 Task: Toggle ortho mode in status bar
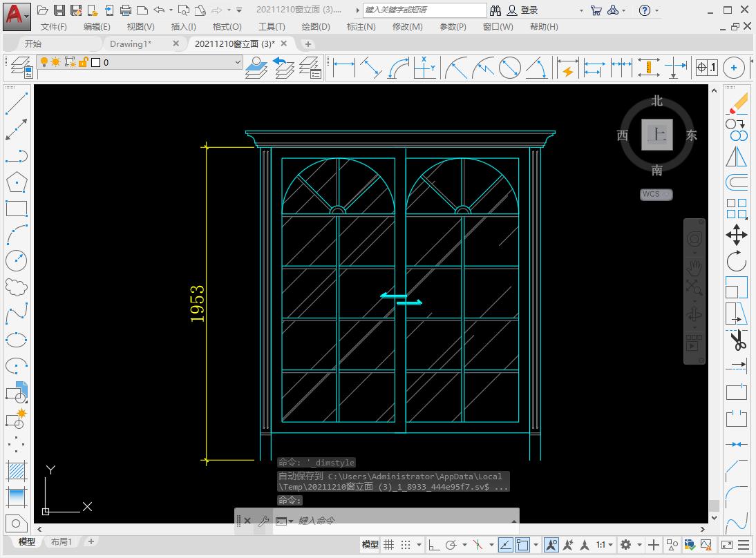point(433,545)
